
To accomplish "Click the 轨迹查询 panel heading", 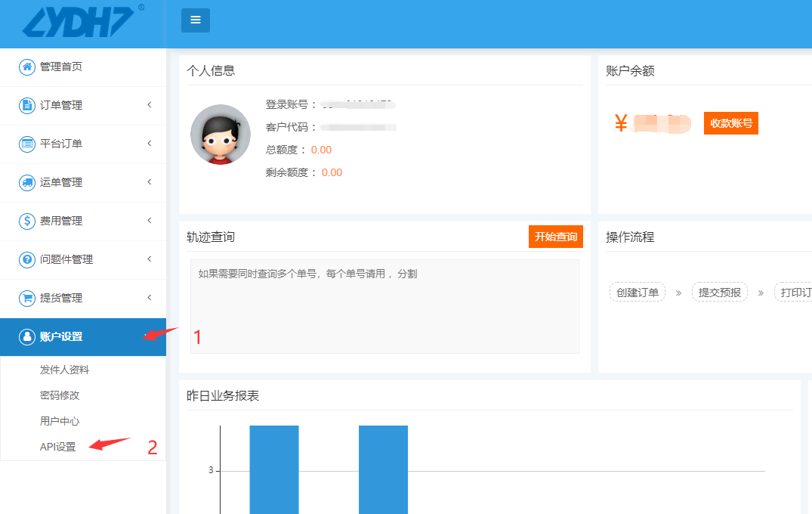I will (211, 237).
